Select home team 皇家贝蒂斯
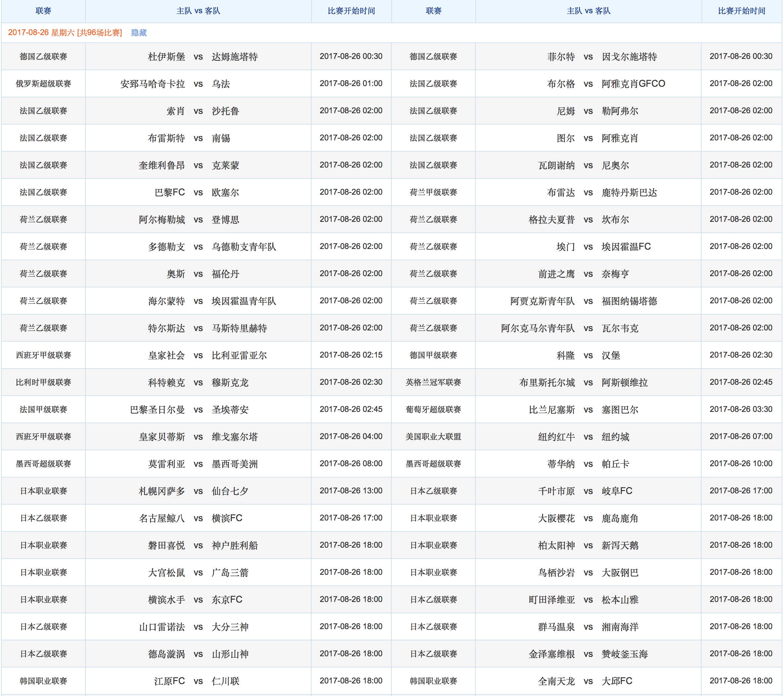Screen dimensions: 784x696 [x=162, y=437]
